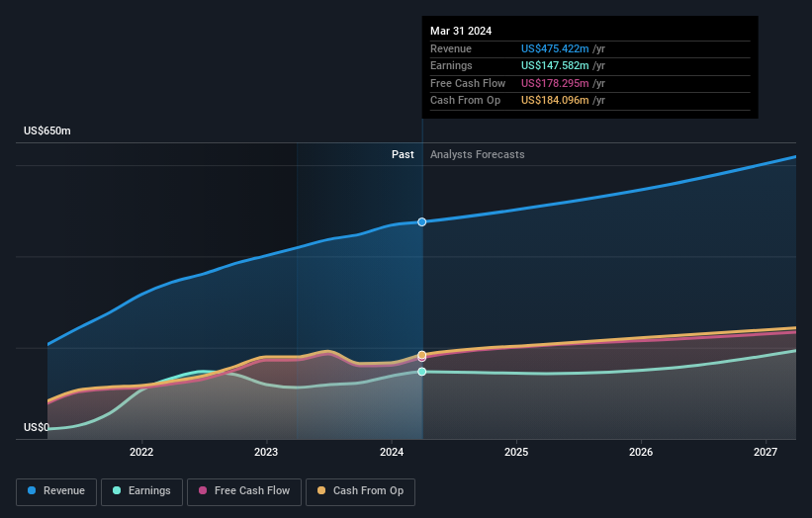Viewport: 812px width, 518px height.
Task: Click the US$650m y-axis label
Action: [x=47, y=130]
